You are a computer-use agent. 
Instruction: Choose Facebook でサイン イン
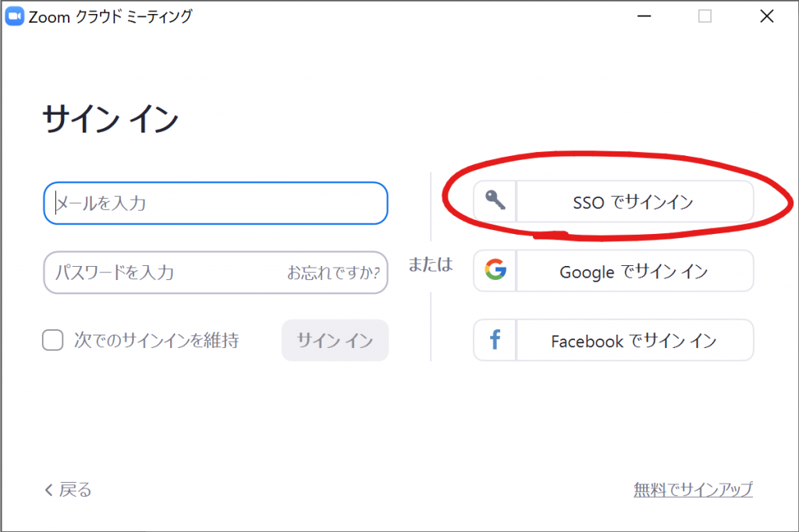613,340
